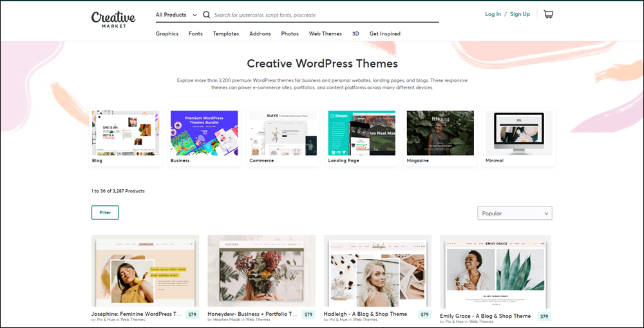The width and height of the screenshot is (644, 328).
Task: Open the Get Inspired menu
Action: 385,33
